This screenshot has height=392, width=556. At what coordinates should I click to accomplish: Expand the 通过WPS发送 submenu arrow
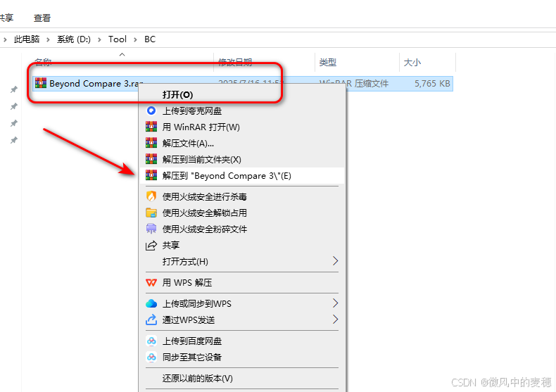point(336,320)
